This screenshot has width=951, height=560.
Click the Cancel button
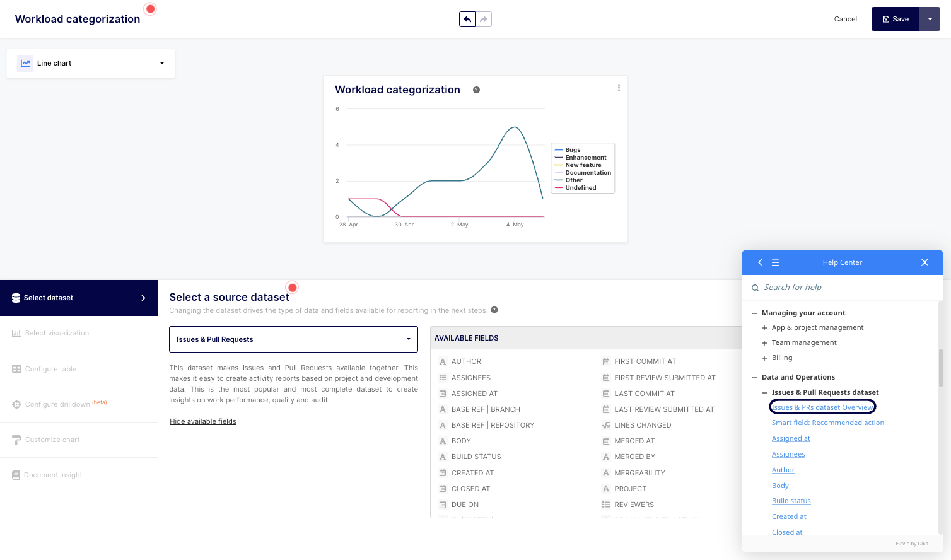pyautogui.click(x=845, y=20)
